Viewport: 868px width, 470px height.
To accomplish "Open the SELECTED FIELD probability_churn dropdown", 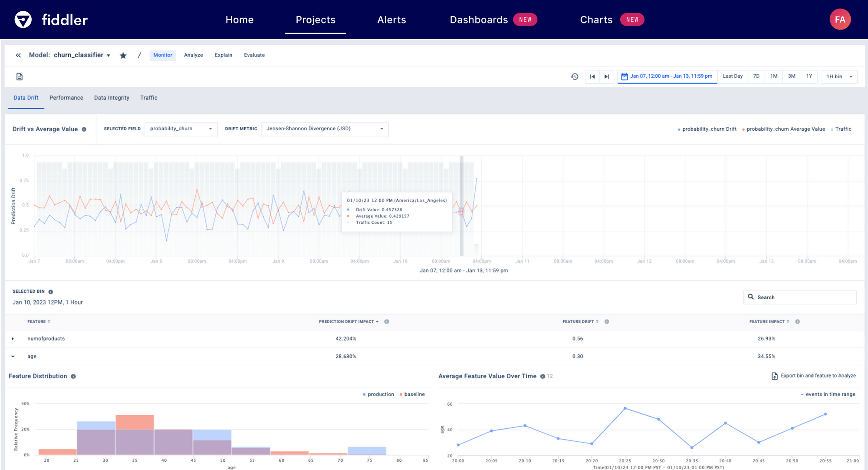I will [x=181, y=129].
